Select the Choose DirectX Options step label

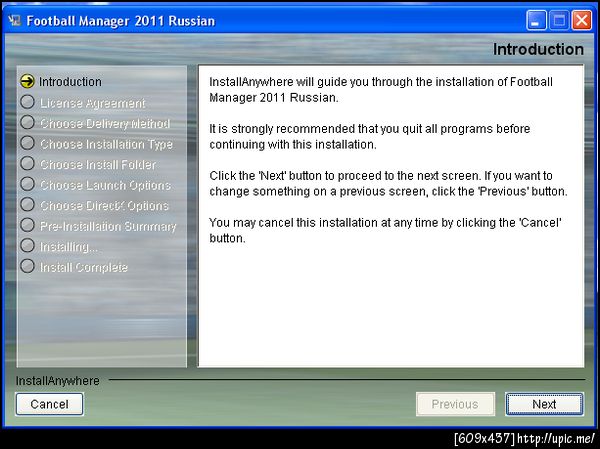104,206
